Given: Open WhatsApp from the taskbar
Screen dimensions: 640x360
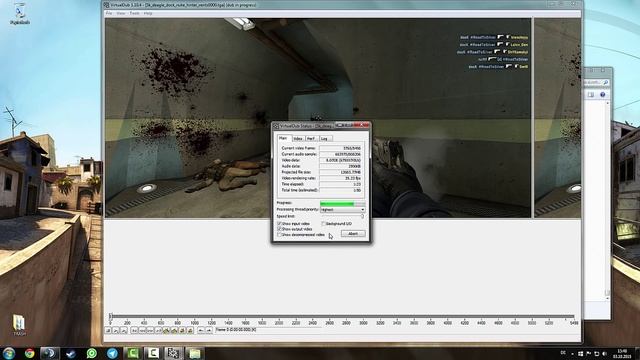Looking at the screenshot, I should (91, 353).
